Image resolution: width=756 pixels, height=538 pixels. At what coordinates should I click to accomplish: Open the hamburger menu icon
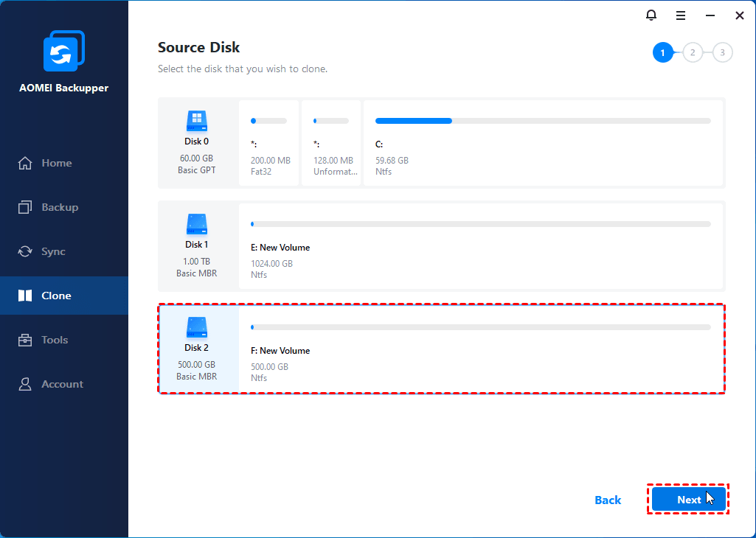pyautogui.click(x=681, y=15)
